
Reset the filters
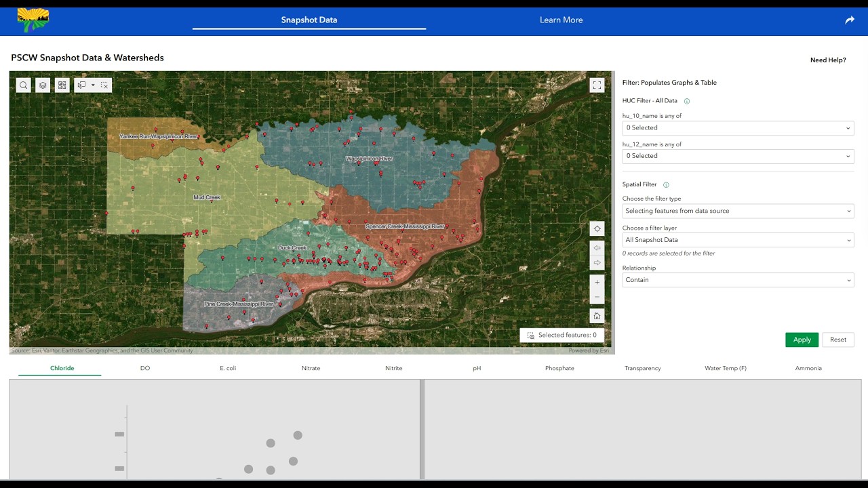(x=838, y=340)
